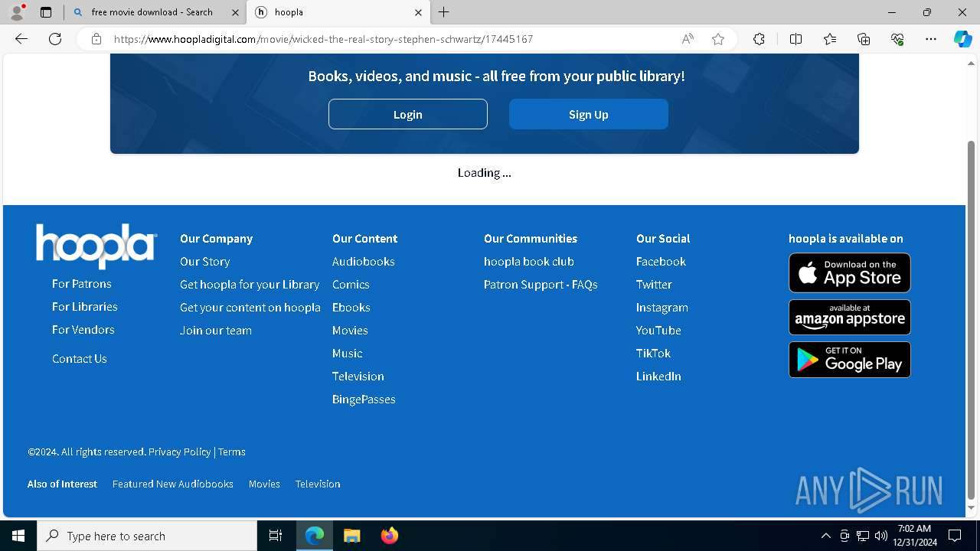Launch Copilot sidebar icon
The height and width of the screenshot is (551, 980).
click(962, 39)
